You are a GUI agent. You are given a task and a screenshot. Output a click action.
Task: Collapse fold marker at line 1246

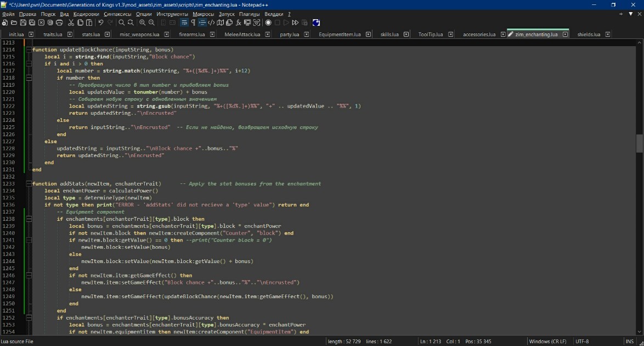[29, 276]
